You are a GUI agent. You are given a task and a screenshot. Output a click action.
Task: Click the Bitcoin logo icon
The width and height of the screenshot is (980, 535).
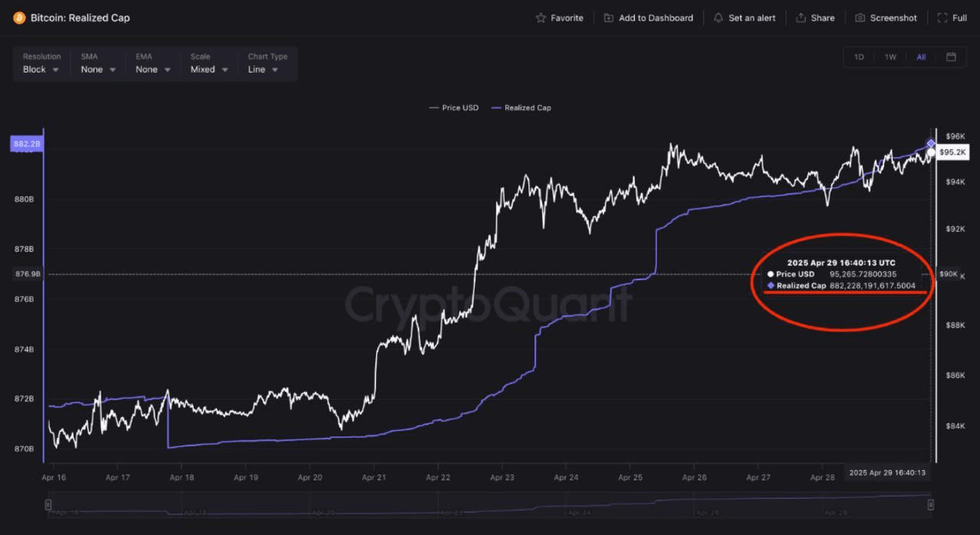tap(19, 18)
